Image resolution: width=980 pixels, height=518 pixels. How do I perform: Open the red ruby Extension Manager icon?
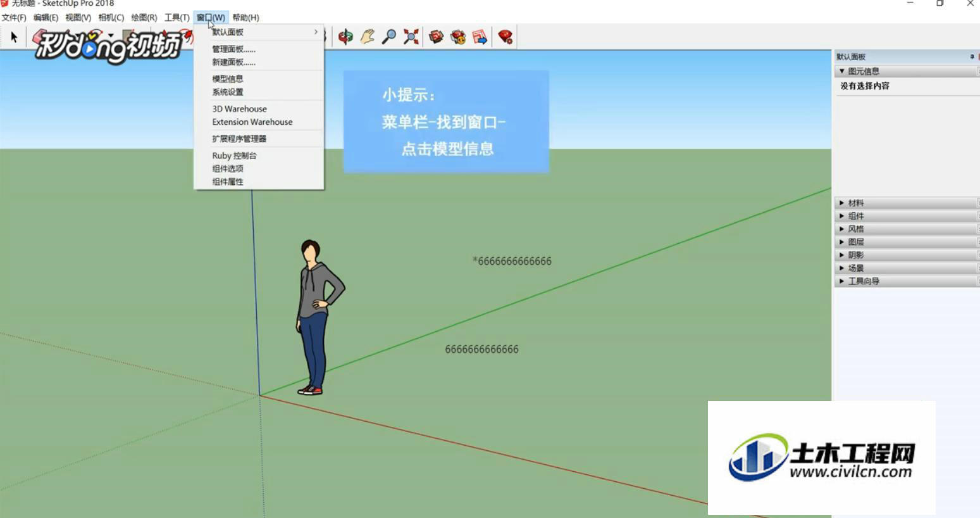click(x=505, y=37)
